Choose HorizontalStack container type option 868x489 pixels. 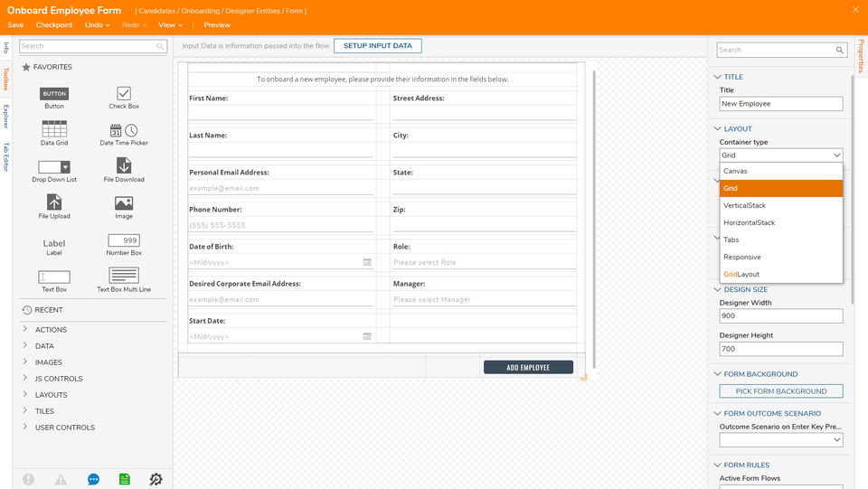coord(781,222)
